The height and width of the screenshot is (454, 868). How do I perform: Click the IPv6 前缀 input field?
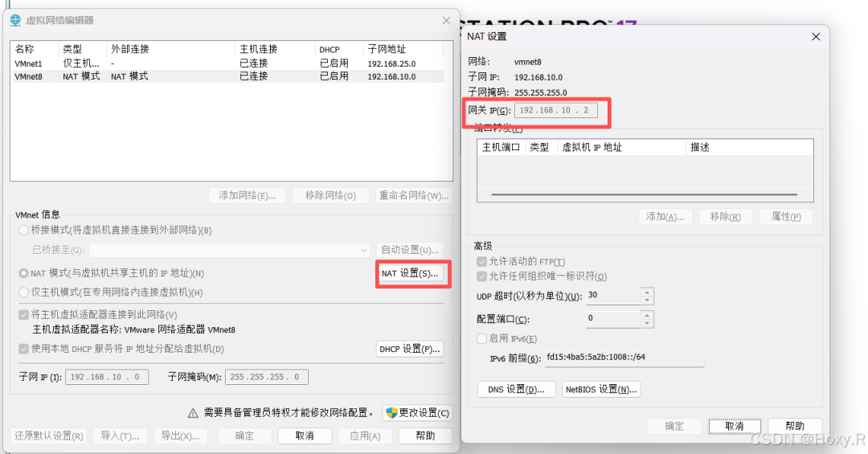click(x=624, y=358)
